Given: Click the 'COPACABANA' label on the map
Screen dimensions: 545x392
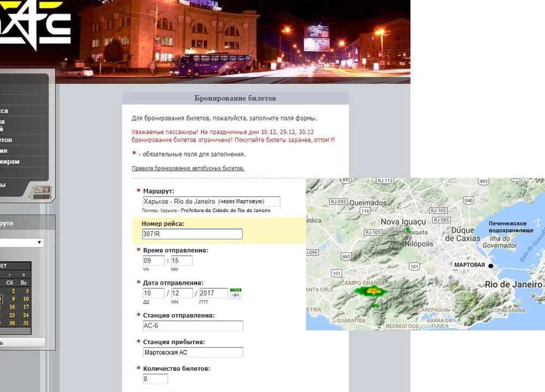Looking at the screenshot, I should pos(508,310).
